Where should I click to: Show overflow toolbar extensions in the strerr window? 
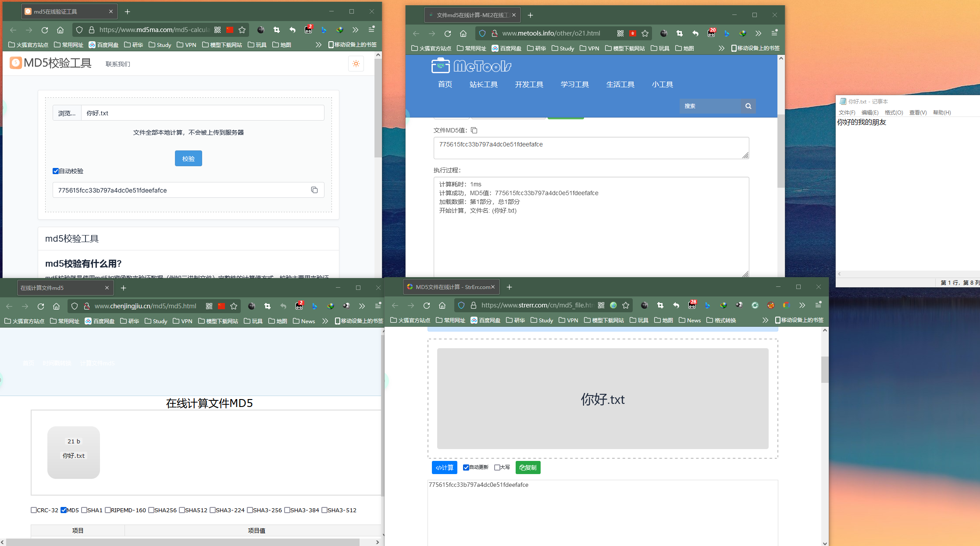802,305
